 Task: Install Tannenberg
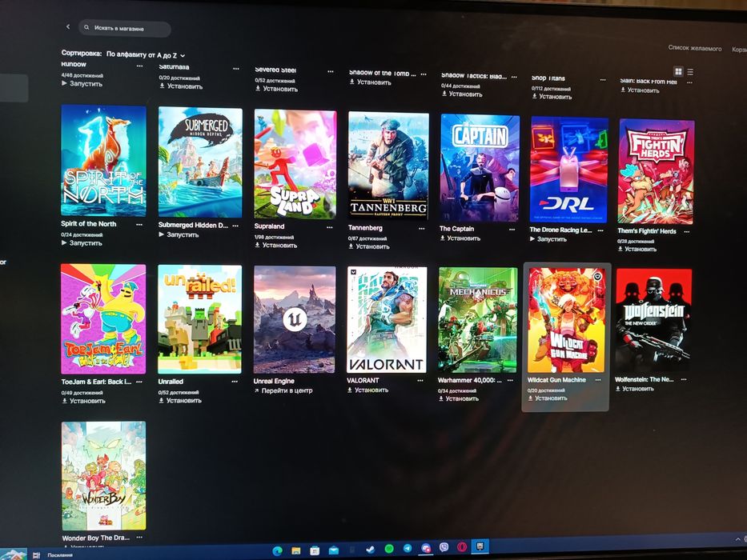pos(369,246)
